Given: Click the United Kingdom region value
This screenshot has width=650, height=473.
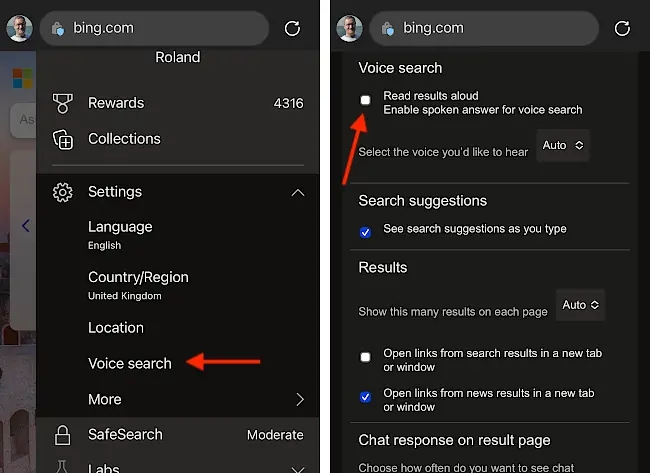Looking at the screenshot, I should [x=125, y=296].
